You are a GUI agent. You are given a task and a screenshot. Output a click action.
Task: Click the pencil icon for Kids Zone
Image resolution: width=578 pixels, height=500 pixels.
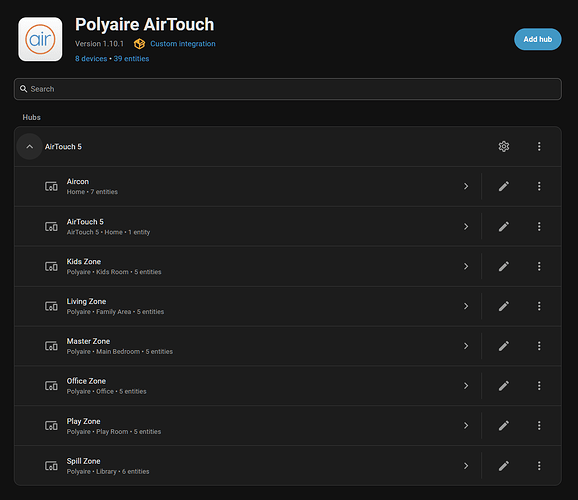tap(504, 266)
